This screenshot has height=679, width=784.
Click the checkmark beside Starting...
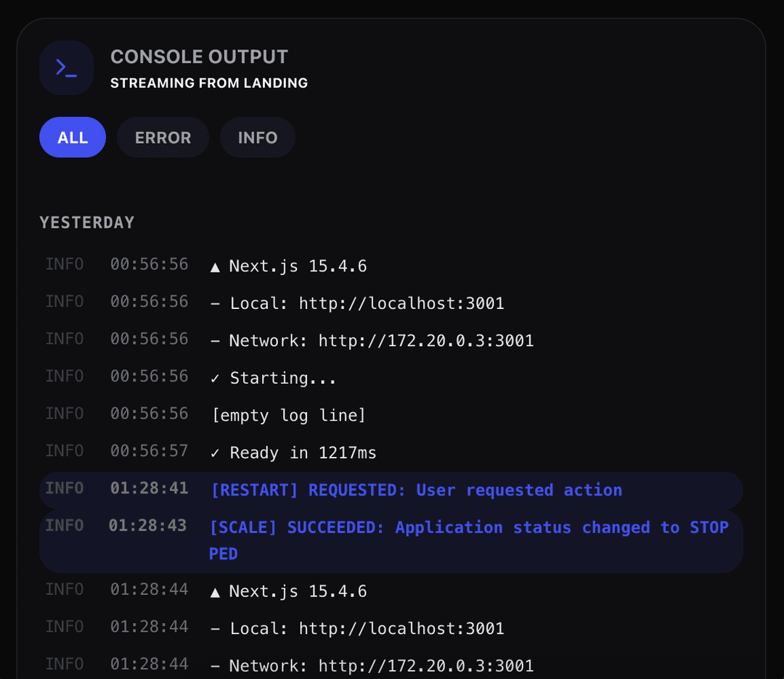tap(215, 378)
